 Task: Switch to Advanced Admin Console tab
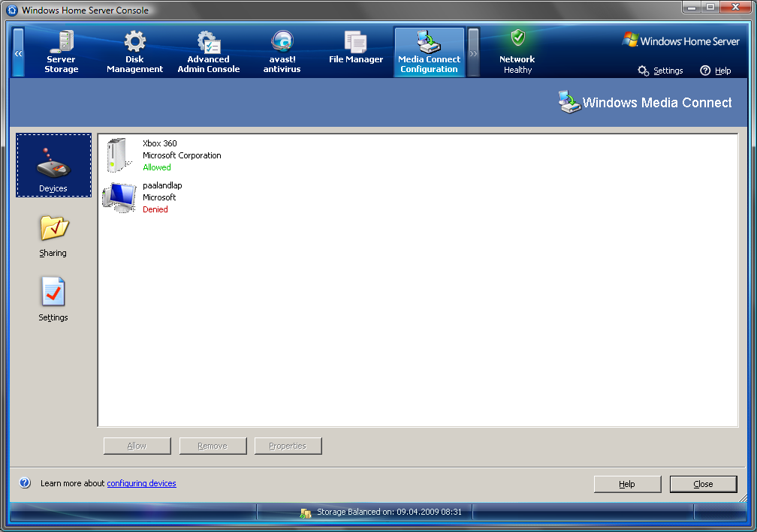pos(209,52)
